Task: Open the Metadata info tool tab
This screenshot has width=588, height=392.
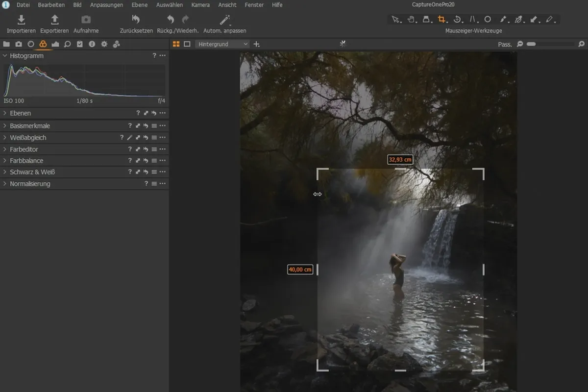Action: pyautogui.click(x=92, y=44)
